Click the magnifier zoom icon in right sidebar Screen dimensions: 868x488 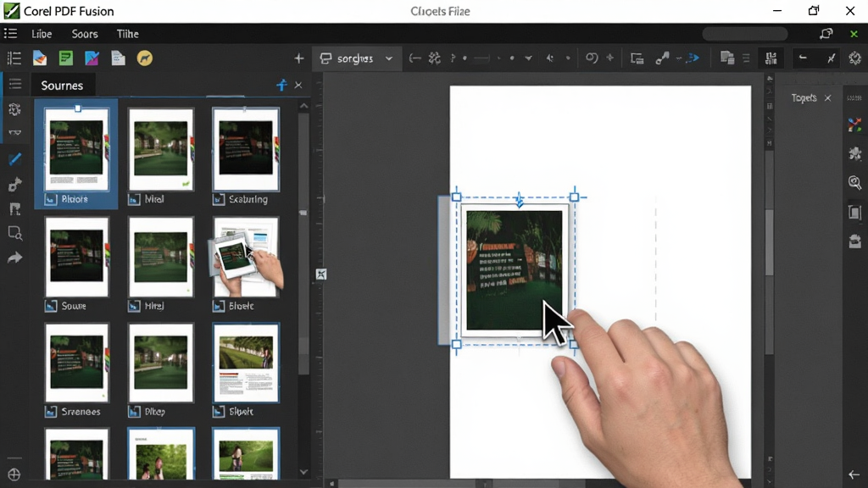pyautogui.click(x=854, y=183)
